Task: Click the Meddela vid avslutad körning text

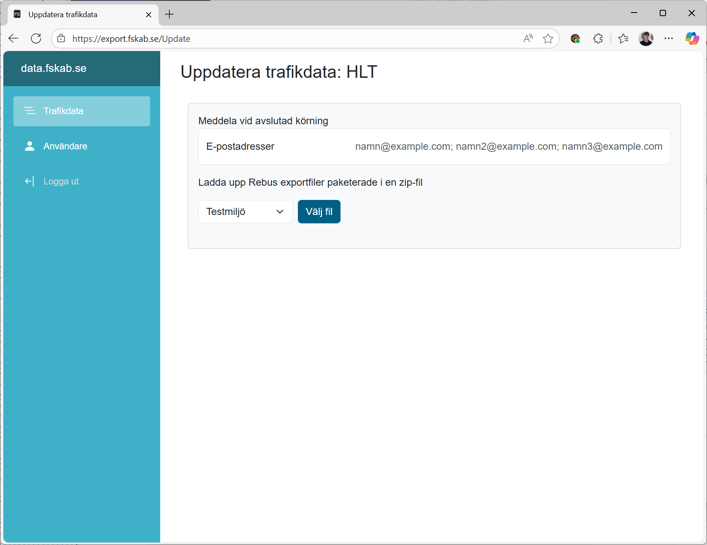Action: pos(263,121)
